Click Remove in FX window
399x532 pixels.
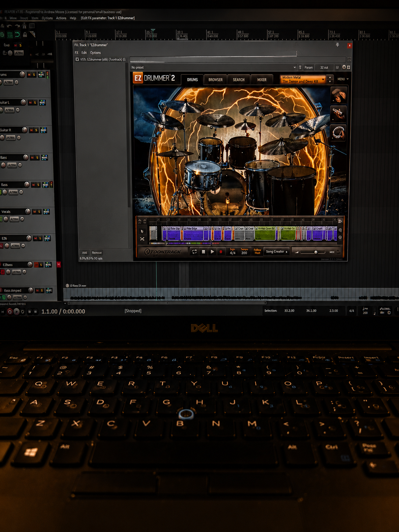tap(97, 253)
